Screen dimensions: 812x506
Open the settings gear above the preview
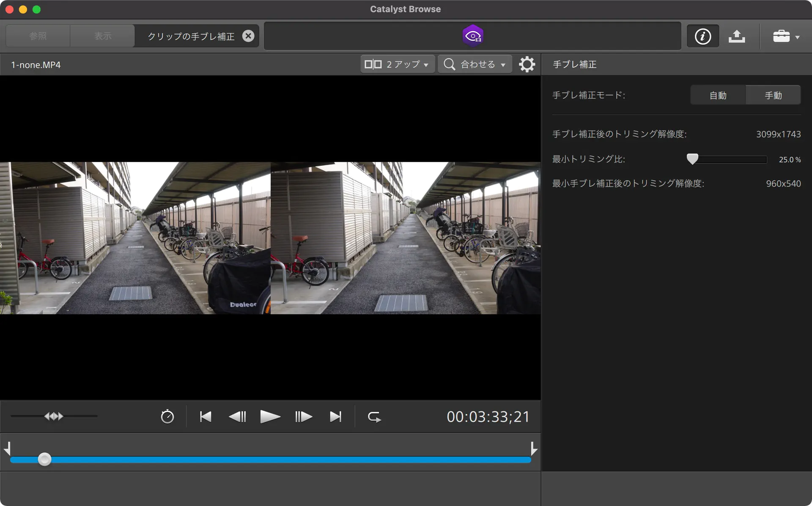point(527,64)
